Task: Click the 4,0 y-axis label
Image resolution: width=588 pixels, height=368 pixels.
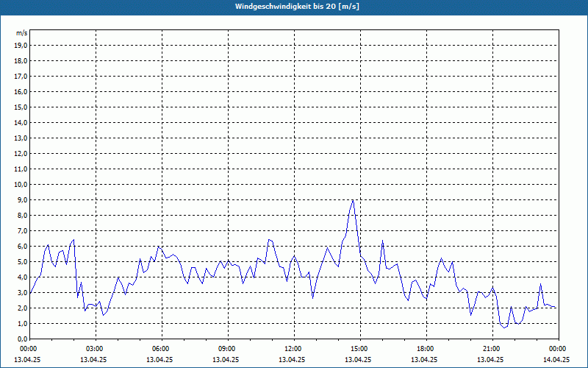Action: (x=23, y=277)
